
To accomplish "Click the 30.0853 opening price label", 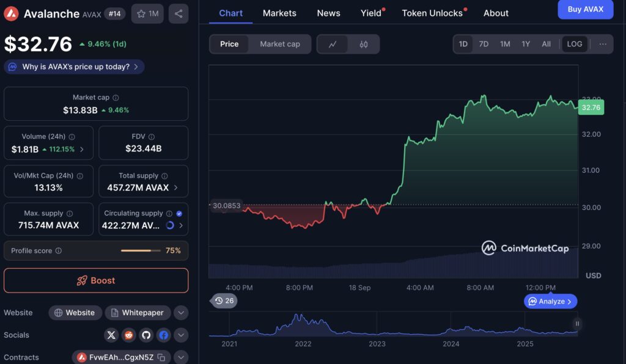I will click(226, 206).
